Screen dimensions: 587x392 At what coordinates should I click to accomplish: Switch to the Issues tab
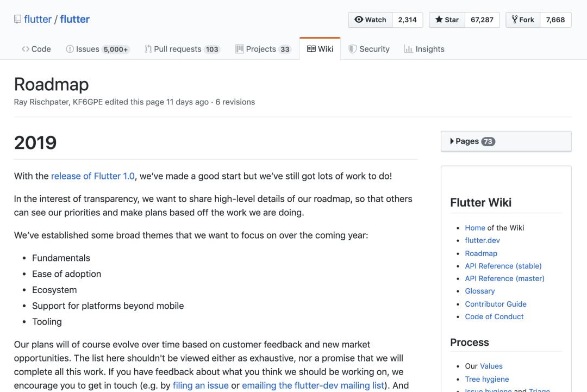click(97, 49)
